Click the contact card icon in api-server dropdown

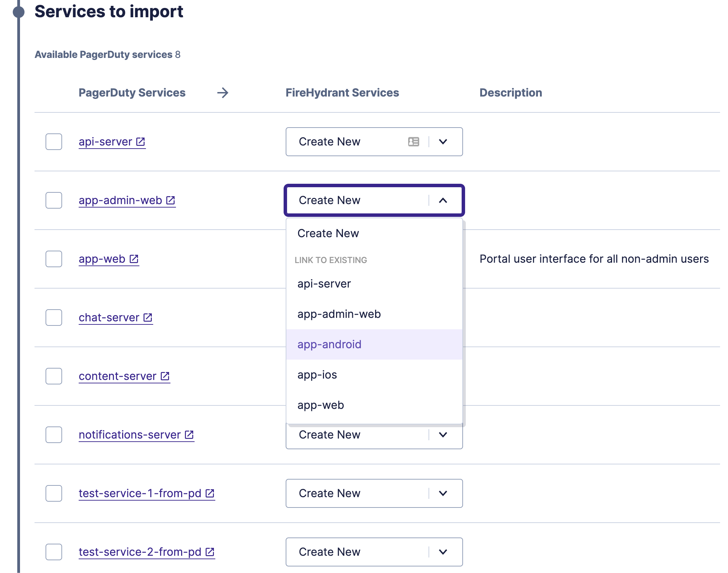pos(413,142)
